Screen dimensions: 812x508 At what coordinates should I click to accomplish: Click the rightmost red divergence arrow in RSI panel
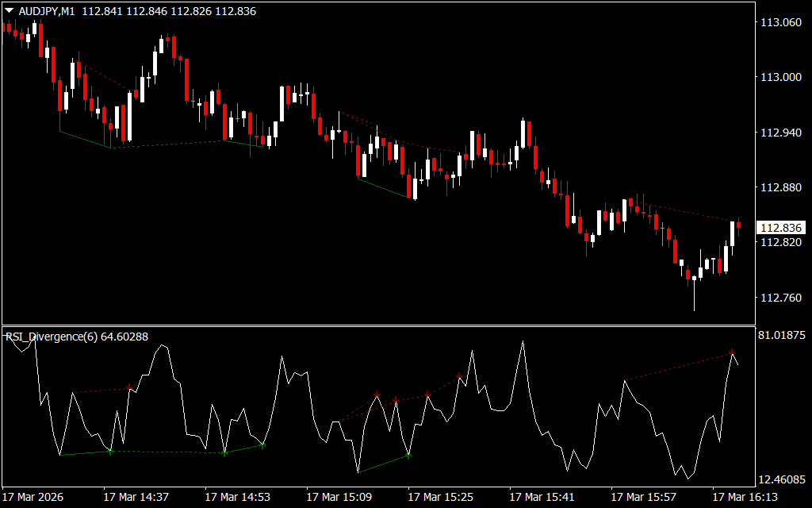pyautogui.click(x=732, y=352)
